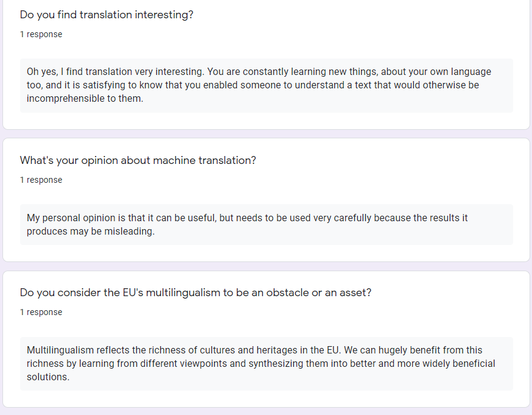
Task: Click the line "produces may be misleading."
Action: [x=91, y=232]
